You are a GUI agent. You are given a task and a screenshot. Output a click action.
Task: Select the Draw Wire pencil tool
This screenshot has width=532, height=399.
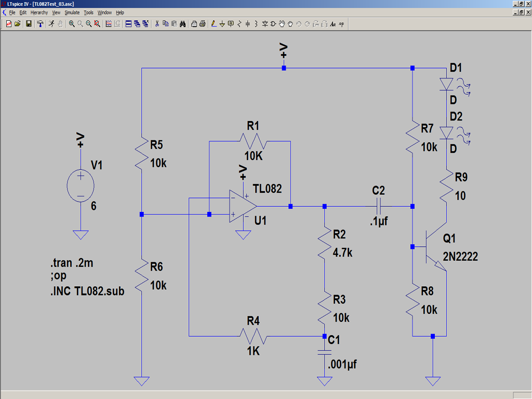click(214, 24)
